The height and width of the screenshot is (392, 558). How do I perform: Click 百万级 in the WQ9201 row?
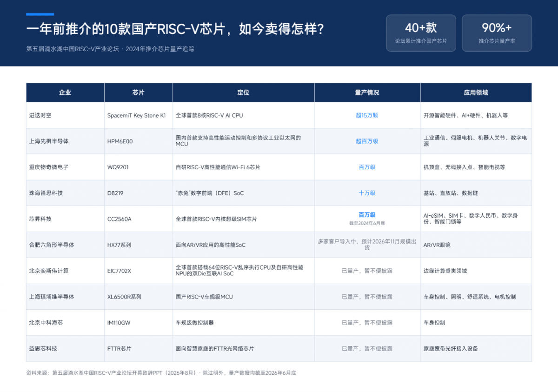tap(367, 167)
